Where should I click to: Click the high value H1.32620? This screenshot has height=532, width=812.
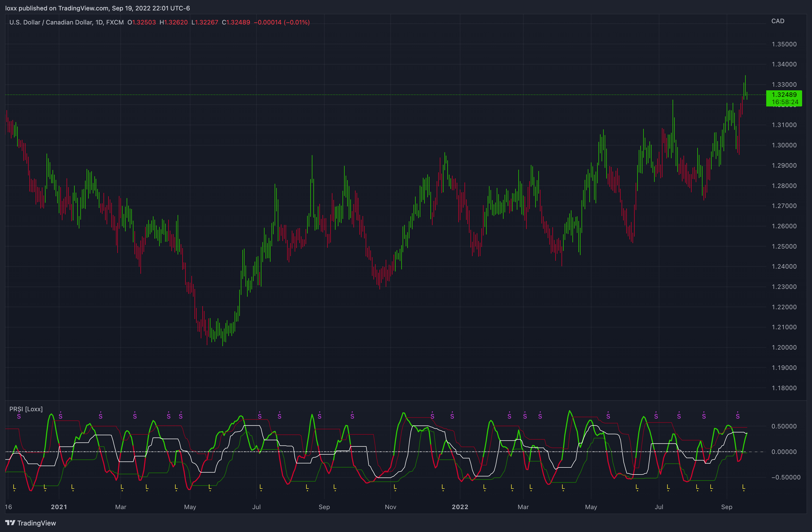174,22
